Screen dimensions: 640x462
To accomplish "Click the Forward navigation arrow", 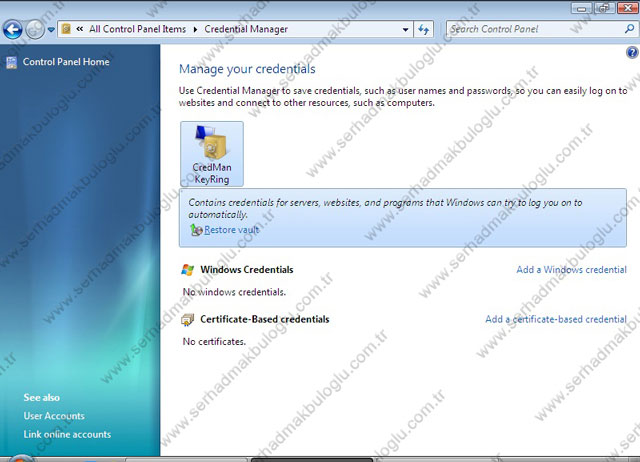I will point(35,29).
